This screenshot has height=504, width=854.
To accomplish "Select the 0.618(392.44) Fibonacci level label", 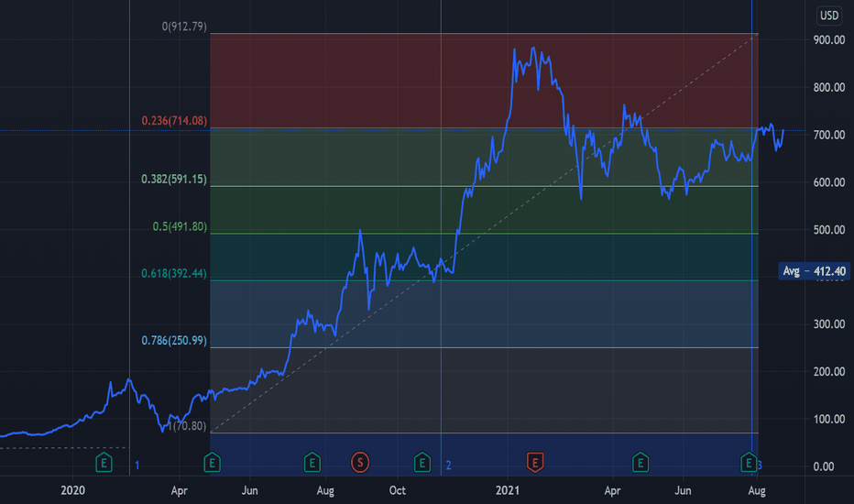I will 174,273.
